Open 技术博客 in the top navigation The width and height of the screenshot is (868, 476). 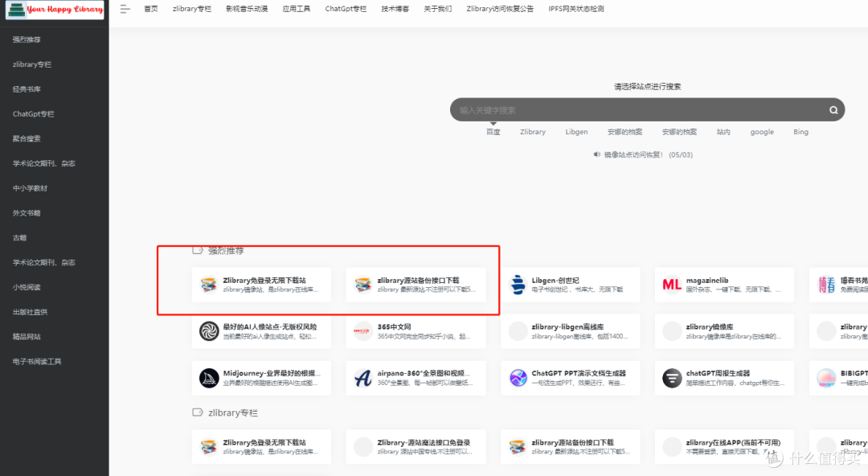point(395,9)
